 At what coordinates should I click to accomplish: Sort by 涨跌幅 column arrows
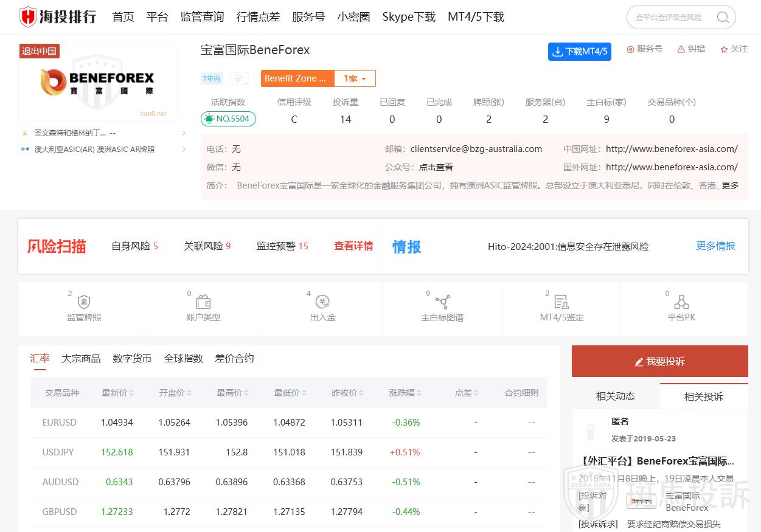coord(419,393)
